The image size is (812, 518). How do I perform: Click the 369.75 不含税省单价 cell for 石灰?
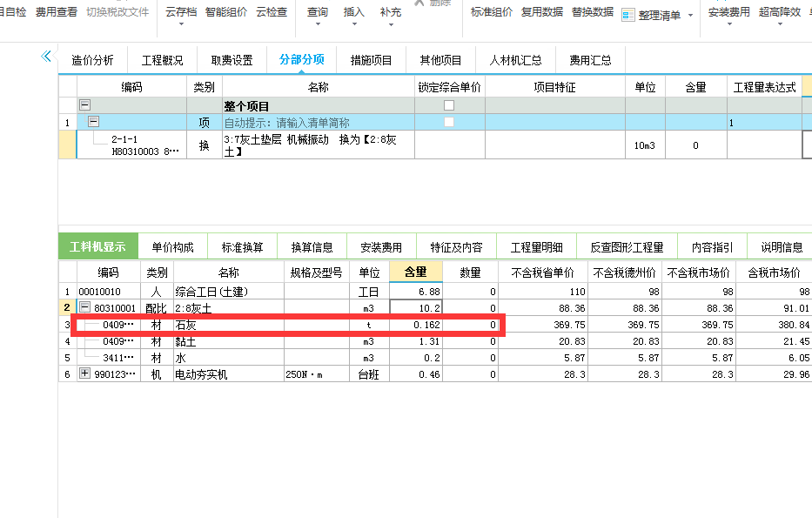(x=543, y=325)
